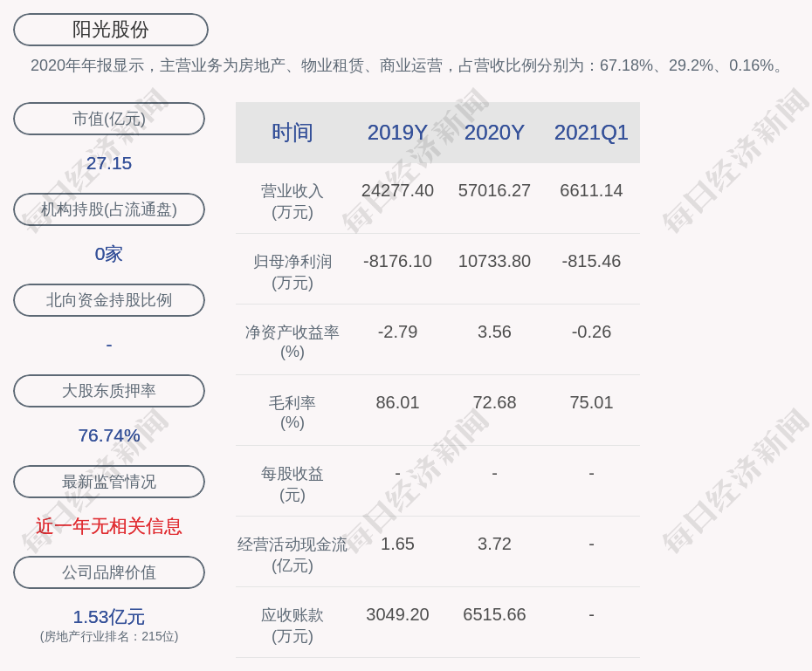The height and width of the screenshot is (671, 812).
Task: Click the 机构持股(占流通盘) pill label
Action: coord(109,209)
